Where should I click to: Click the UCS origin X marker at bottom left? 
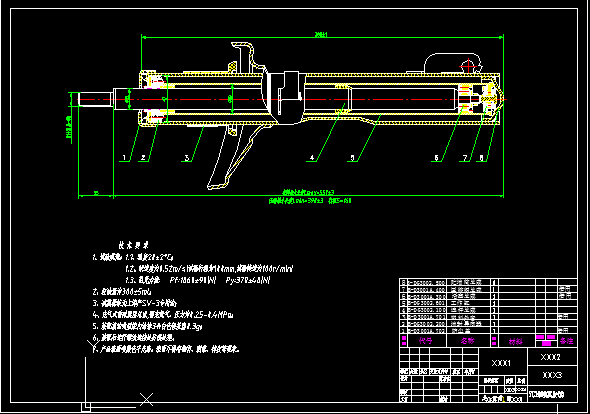click(146, 399)
